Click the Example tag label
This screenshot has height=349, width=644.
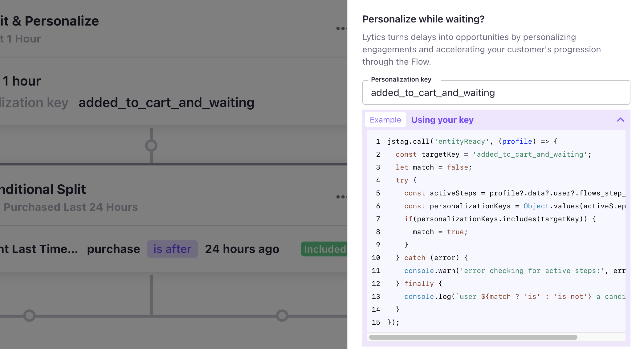pos(385,120)
